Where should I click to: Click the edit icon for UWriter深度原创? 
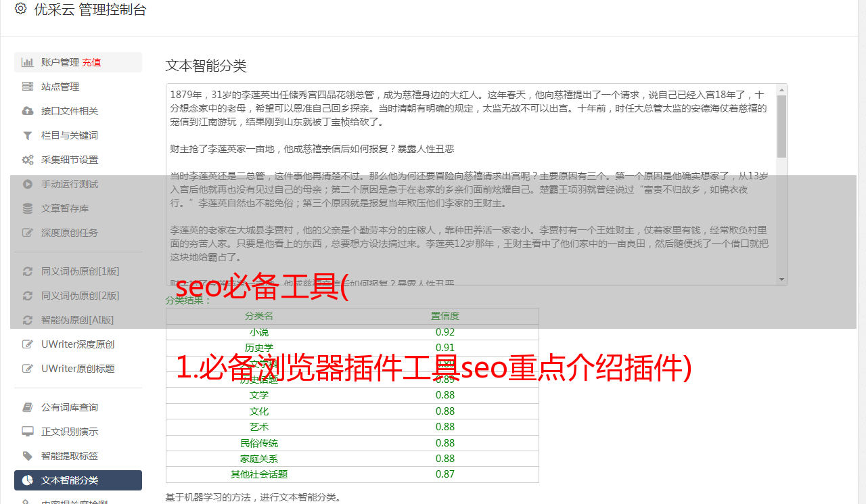28,344
